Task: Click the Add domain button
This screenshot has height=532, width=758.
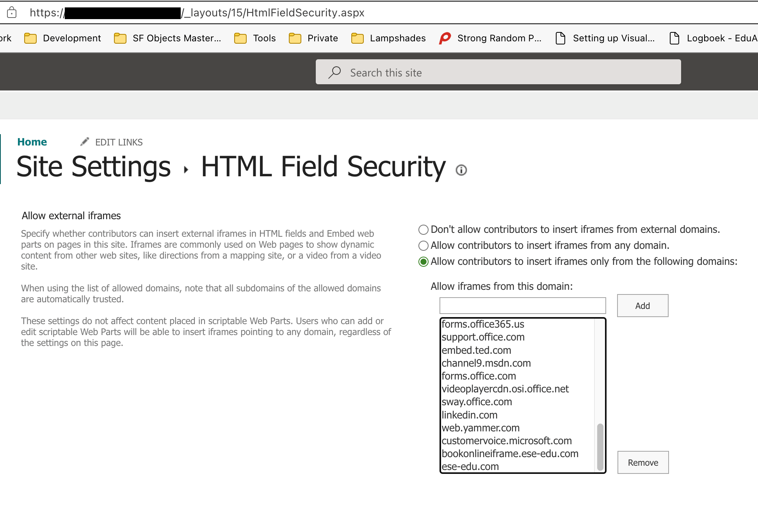Action: pyautogui.click(x=642, y=306)
